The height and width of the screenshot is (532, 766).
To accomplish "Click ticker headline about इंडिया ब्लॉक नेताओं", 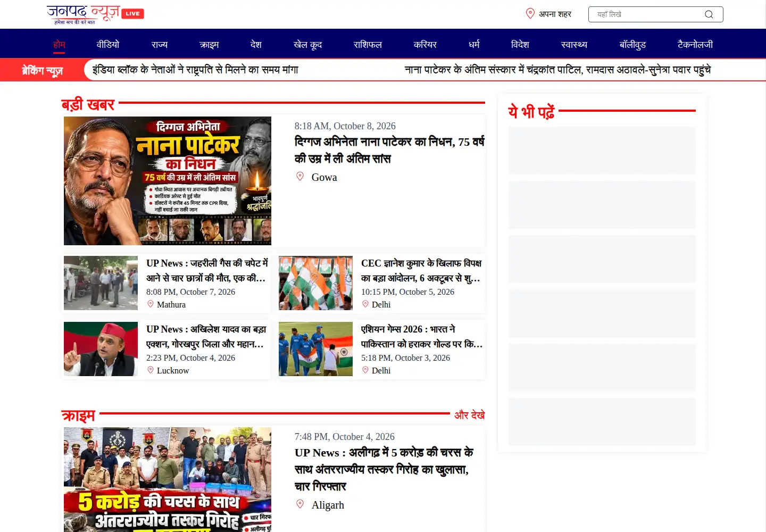I will click(195, 70).
